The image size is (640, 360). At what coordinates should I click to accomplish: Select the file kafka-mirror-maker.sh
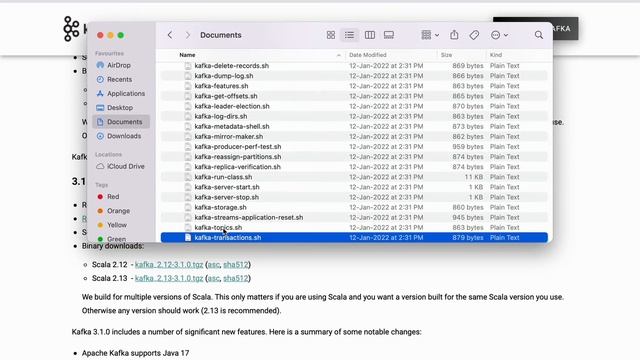coord(229,137)
